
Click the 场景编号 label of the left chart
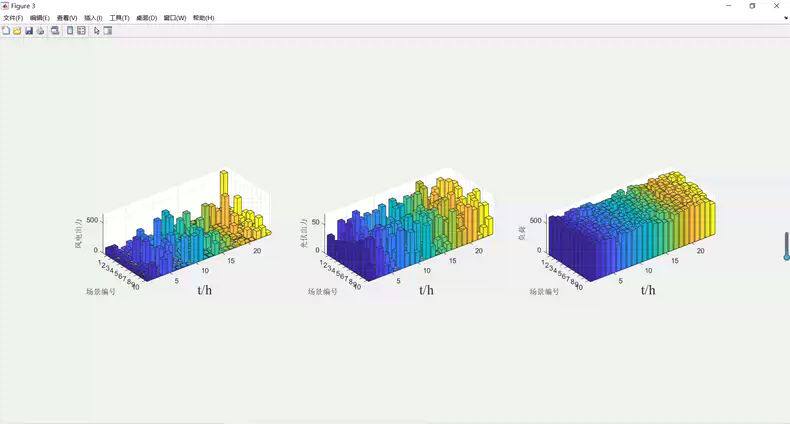101,292
